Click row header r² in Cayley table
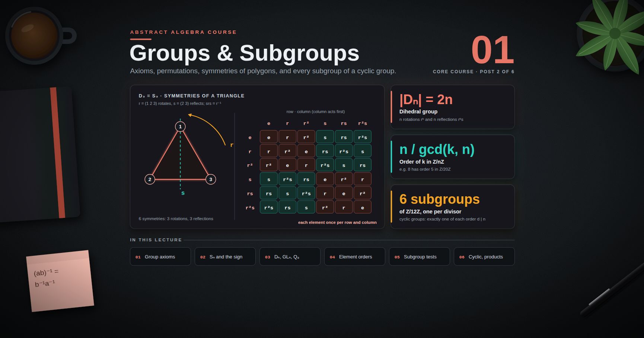 pyautogui.click(x=250, y=165)
